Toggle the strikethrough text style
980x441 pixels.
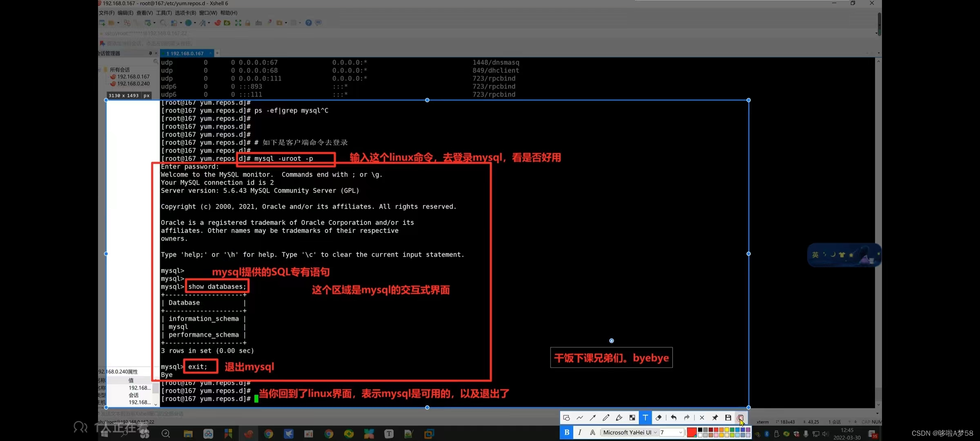pos(593,432)
